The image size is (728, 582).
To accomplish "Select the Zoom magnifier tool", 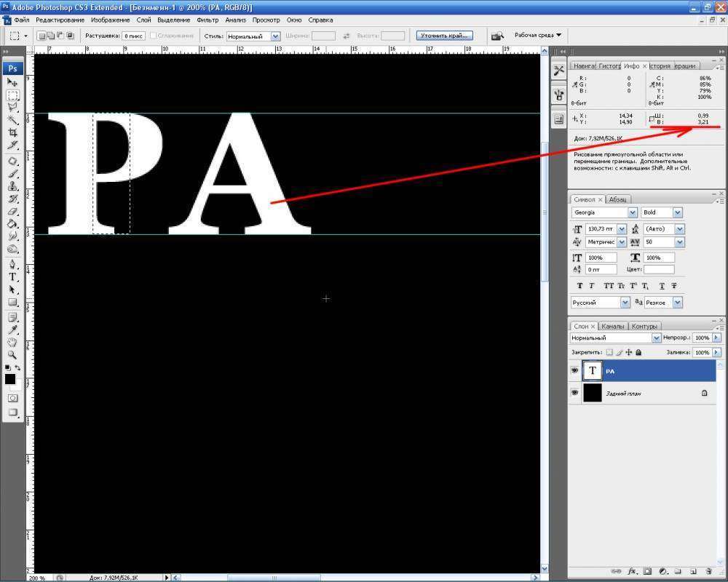I will 12,354.
